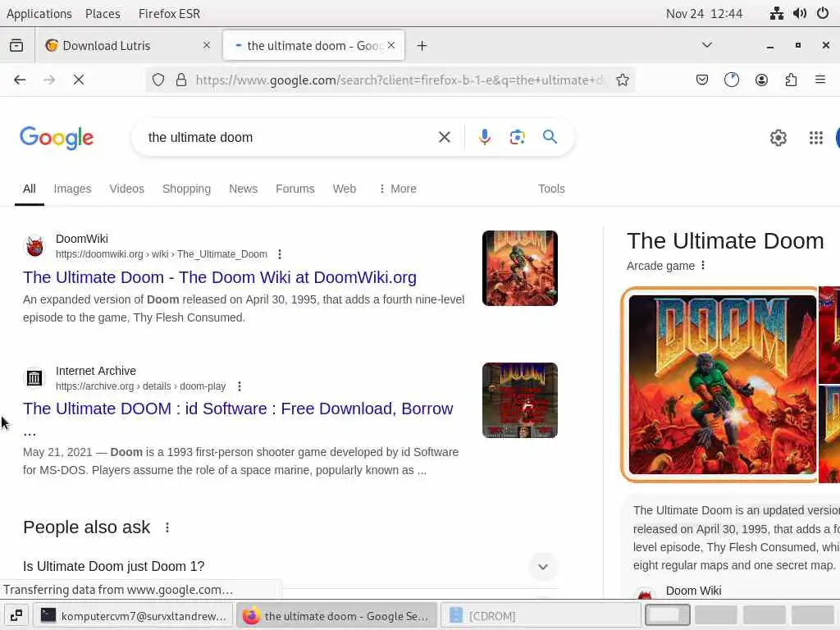840x630 pixels.
Task: Stop loading the page
Action: [x=79, y=80]
